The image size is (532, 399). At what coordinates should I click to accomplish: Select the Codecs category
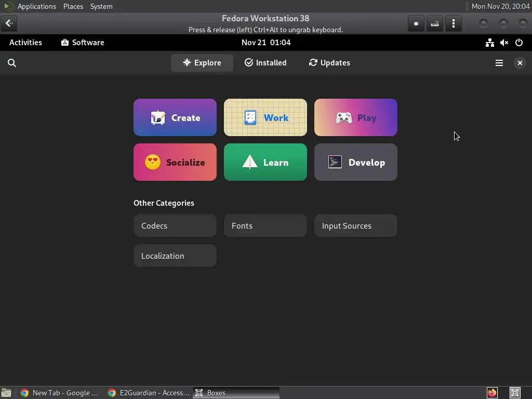click(x=175, y=225)
